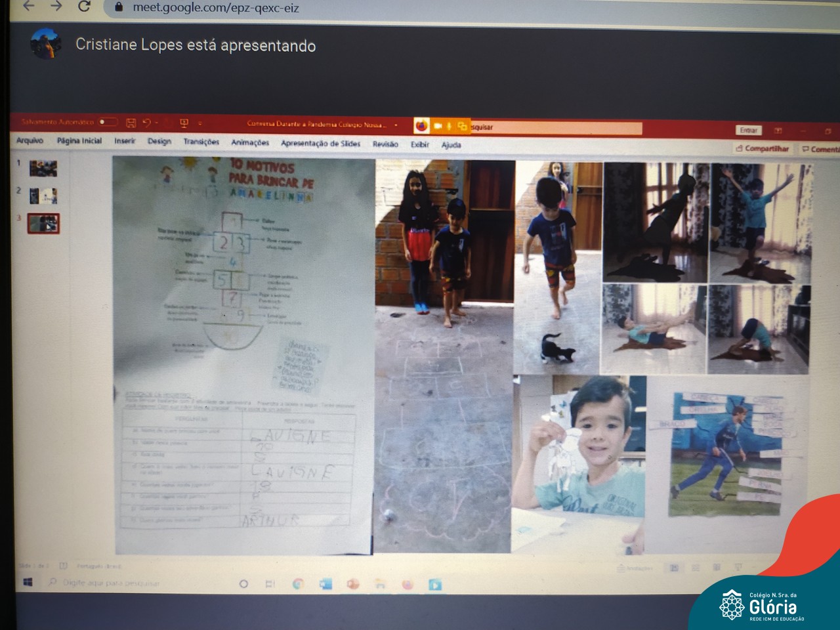Viewport: 840px width, 630px height.
Task: Select slide 2 thumbnail
Action: [43, 196]
